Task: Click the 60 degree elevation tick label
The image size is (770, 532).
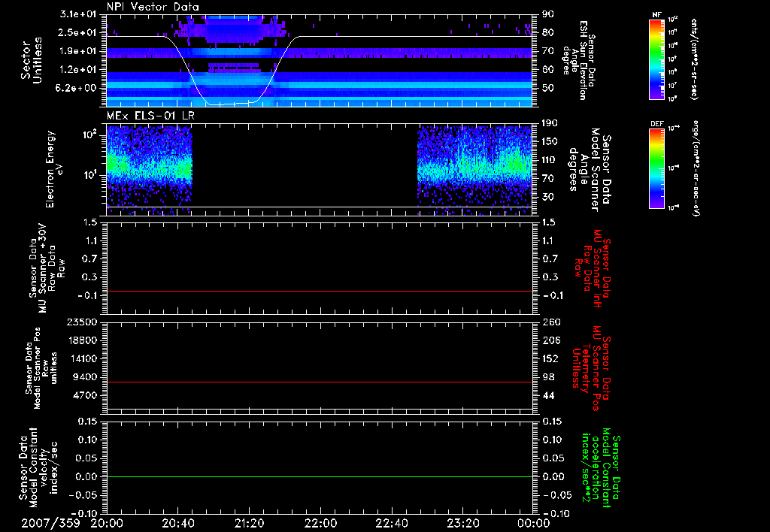Action: click(548, 69)
